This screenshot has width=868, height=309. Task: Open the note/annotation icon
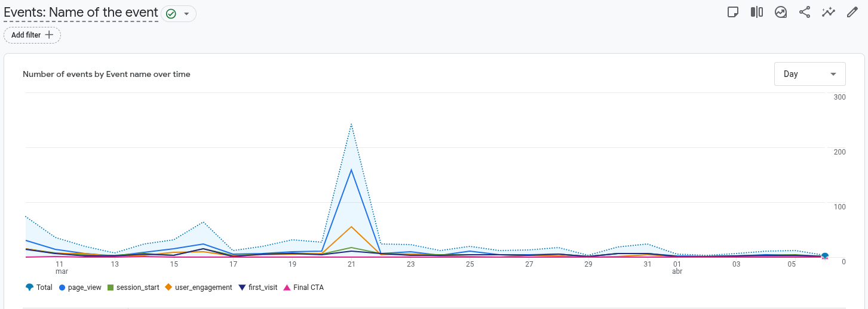point(733,13)
